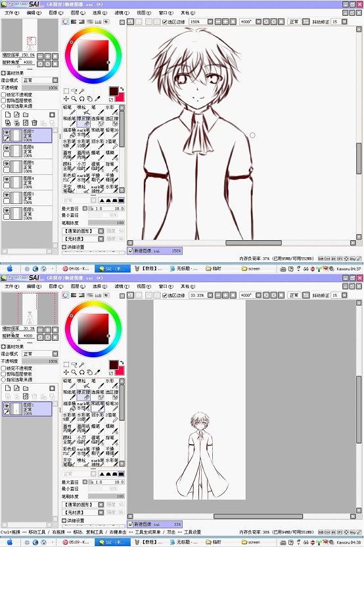The height and width of the screenshot is (602, 364).
Task: Hide 图层6 using its eye icon
Action: pyautogui.click(x=7, y=148)
